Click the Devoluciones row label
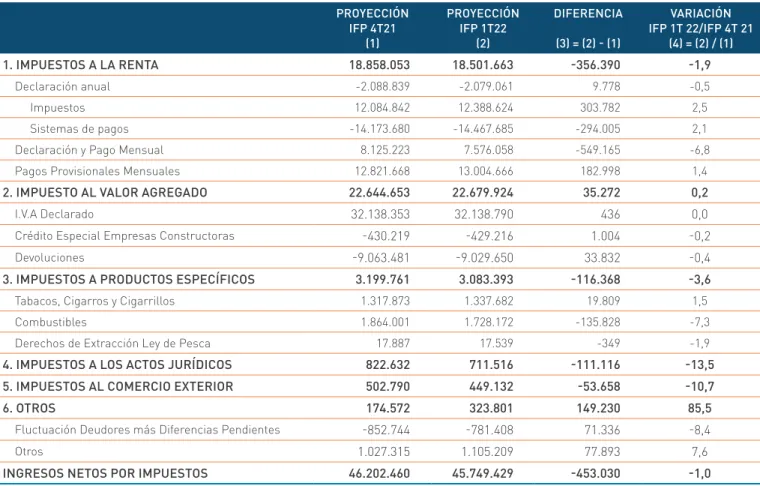760x486 pixels. (49, 258)
